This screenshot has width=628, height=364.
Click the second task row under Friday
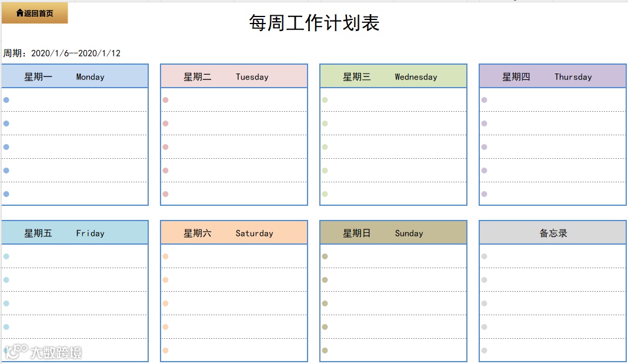point(75,280)
